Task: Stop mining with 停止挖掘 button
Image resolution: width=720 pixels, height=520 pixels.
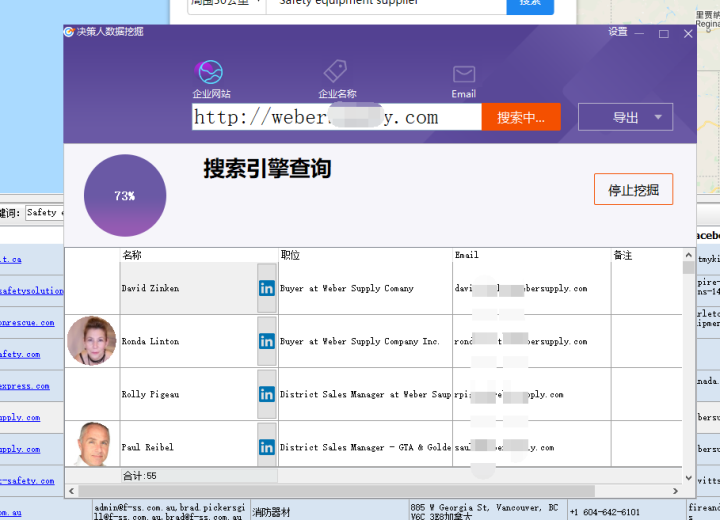Action: click(633, 189)
